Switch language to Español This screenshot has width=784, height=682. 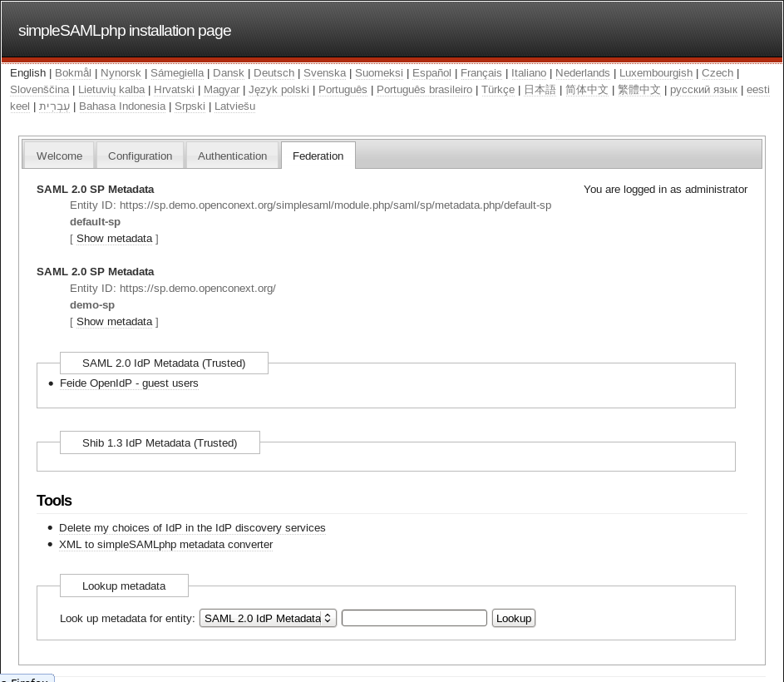pos(431,73)
